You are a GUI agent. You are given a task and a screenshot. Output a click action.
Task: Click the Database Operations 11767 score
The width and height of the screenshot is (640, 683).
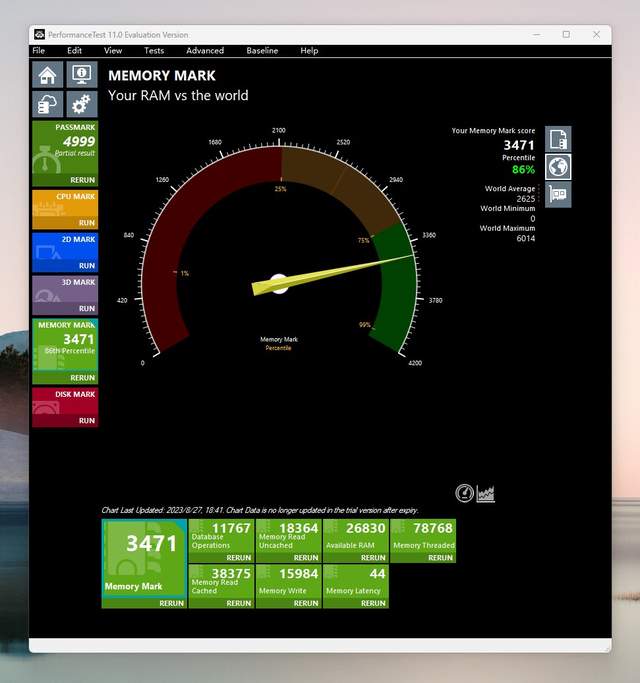(x=231, y=528)
